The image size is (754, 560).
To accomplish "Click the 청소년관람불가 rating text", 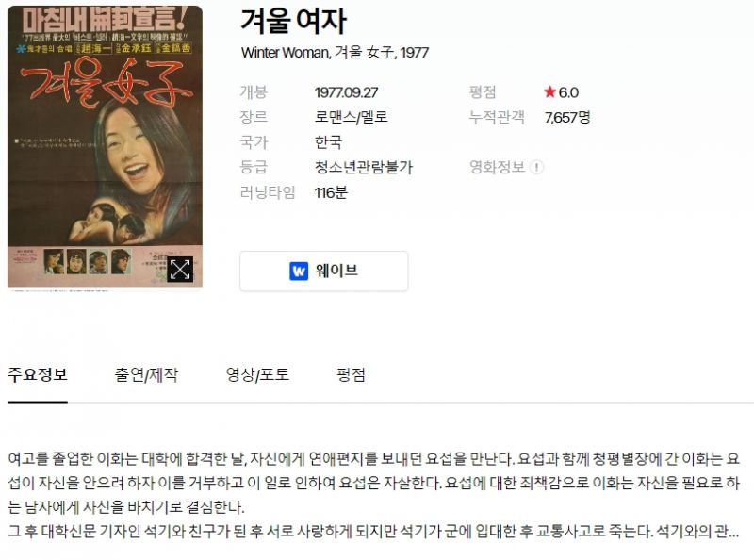I will coord(364,167).
